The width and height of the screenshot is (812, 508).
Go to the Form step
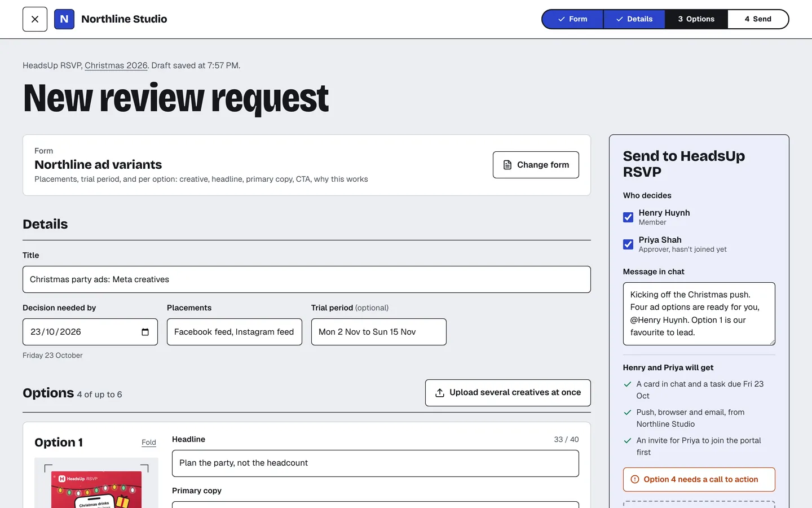pyautogui.click(x=572, y=19)
